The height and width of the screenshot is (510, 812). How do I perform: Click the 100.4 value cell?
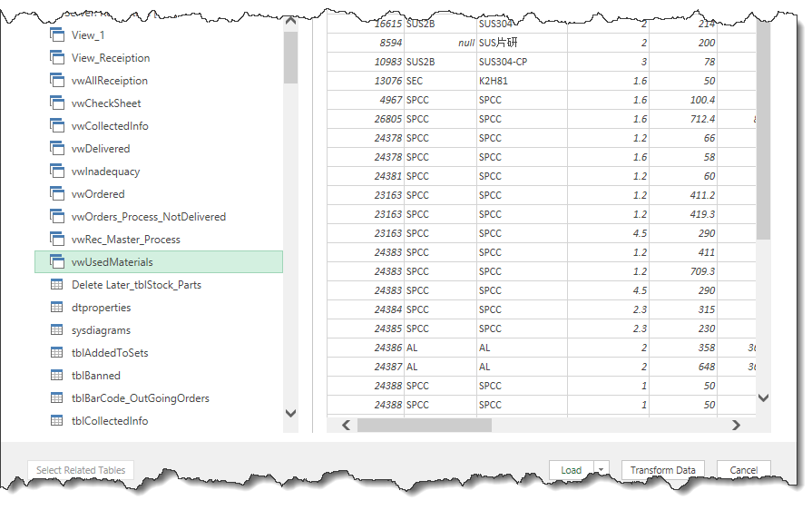(683, 100)
